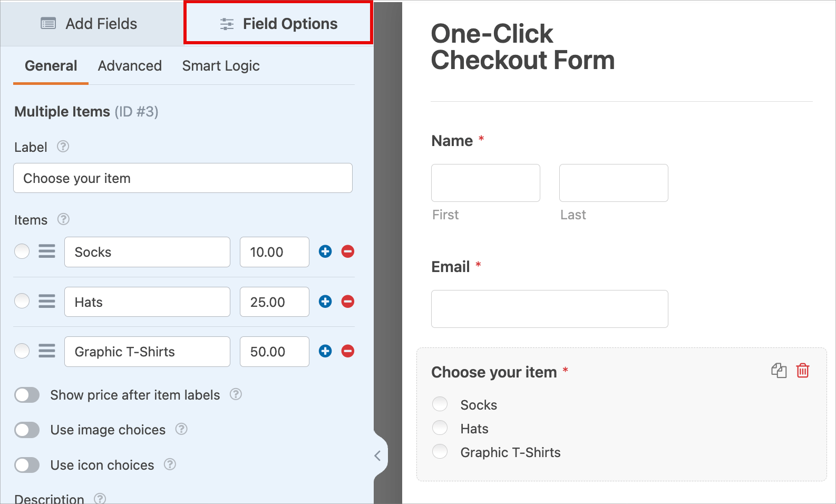This screenshot has height=504, width=836.
Task: Edit the Choose your item label field
Action: tap(183, 178)
